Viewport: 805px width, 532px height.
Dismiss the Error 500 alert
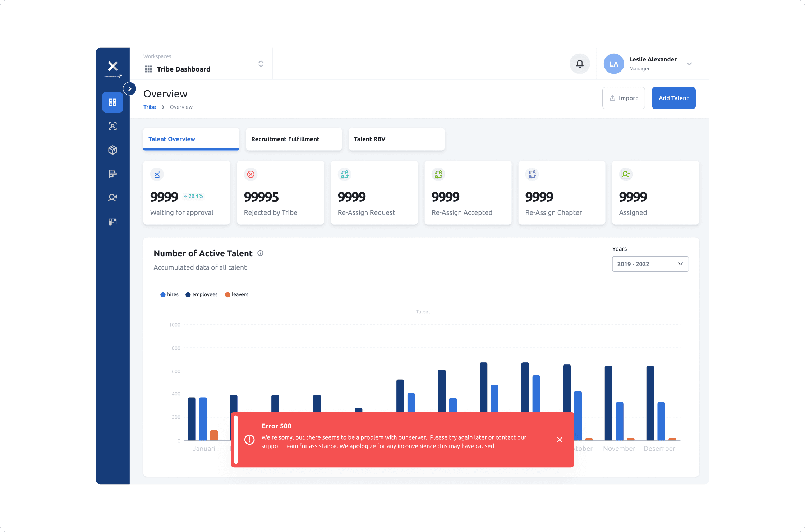[560, 440]
